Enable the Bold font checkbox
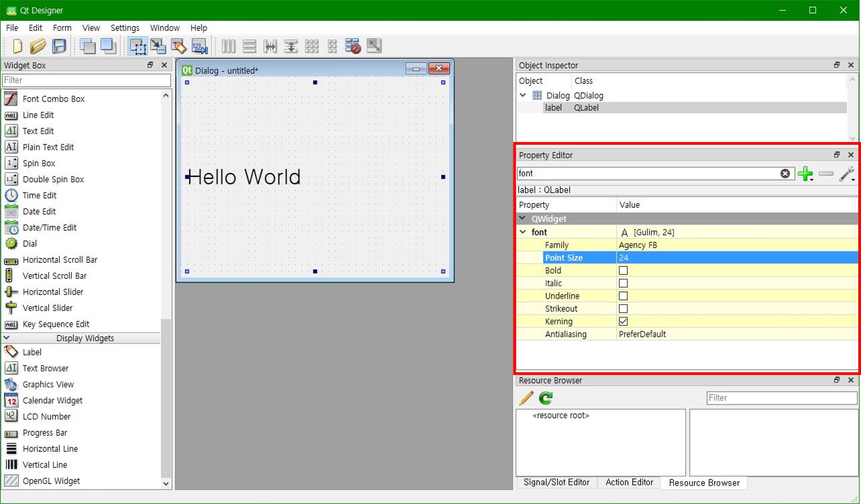 [623, 271]
